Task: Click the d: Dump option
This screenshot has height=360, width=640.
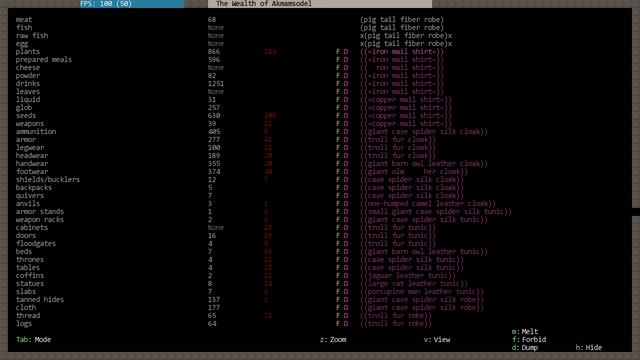Action: [525, 348]
